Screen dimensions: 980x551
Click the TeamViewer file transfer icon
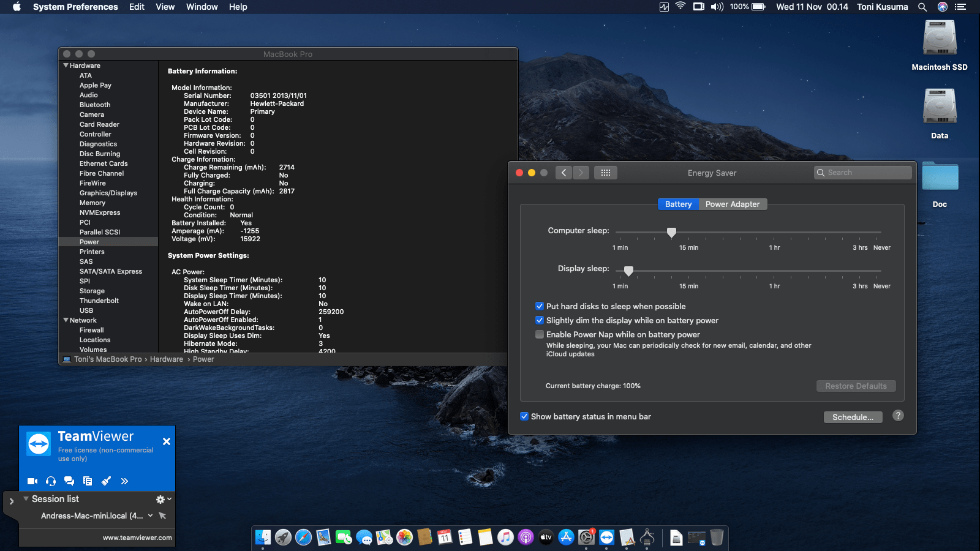88,481
